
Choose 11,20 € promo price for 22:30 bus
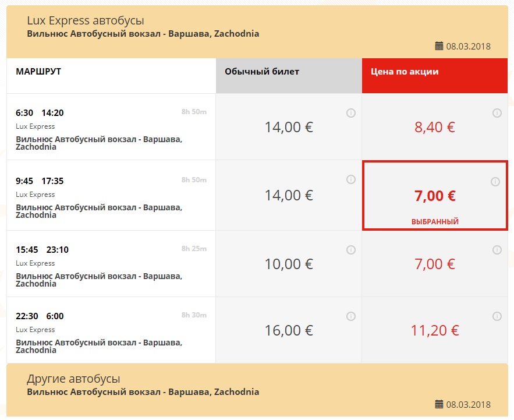[434, 331]
